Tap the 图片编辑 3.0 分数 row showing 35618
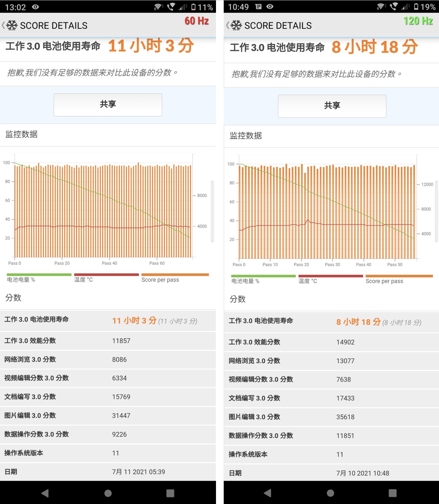 pos(331,417)
